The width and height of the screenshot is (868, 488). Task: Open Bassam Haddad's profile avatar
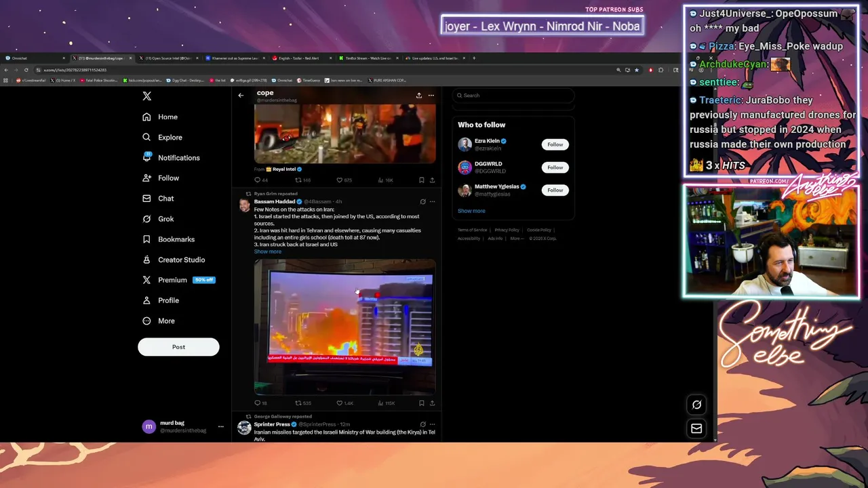pos(244,205)
